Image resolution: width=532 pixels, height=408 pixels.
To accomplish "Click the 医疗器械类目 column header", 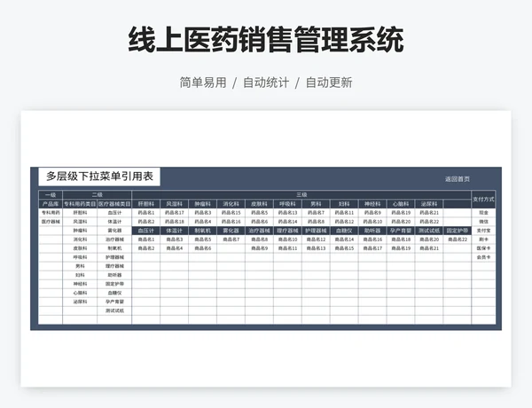I will pos(114,204).
